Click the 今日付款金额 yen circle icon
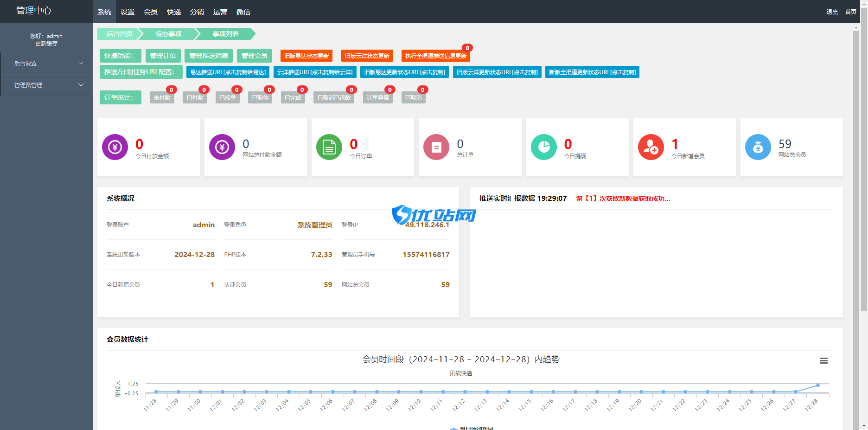The height and width of the screenshot is (430, 868). 115,147
